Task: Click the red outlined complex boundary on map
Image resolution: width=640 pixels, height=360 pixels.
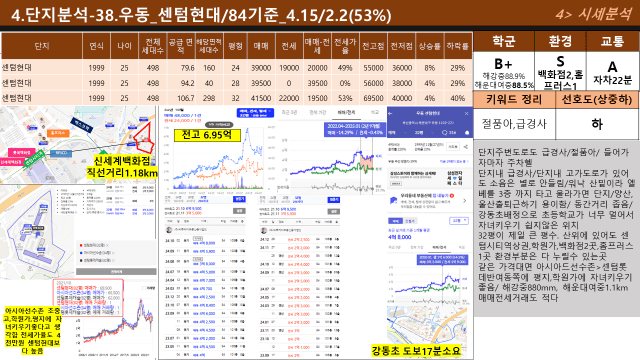Action: click(x=145, y=138)
